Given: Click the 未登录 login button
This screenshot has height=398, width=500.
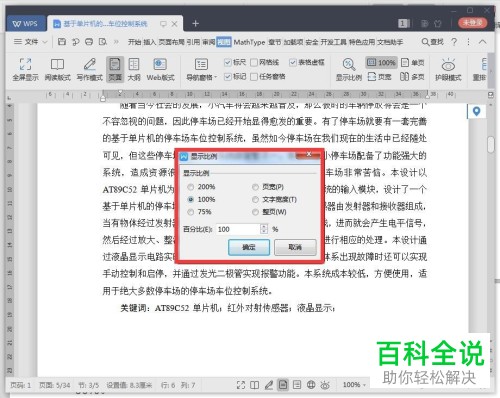Looking at the screenshot, I should [x=473, y=23].
